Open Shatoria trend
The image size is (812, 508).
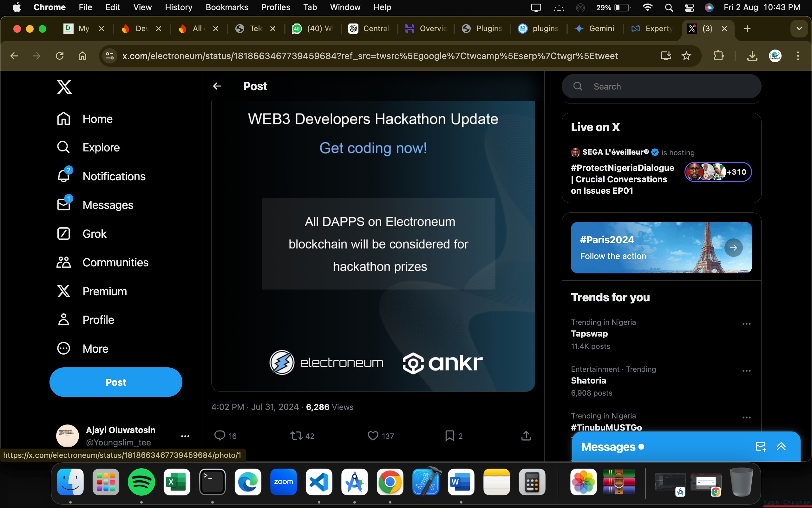588,380
